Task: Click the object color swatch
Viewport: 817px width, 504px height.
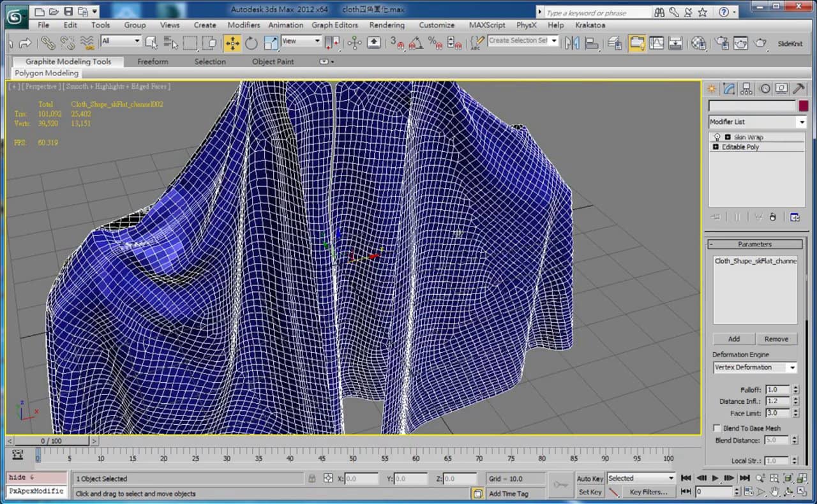Action: (803, 106)
